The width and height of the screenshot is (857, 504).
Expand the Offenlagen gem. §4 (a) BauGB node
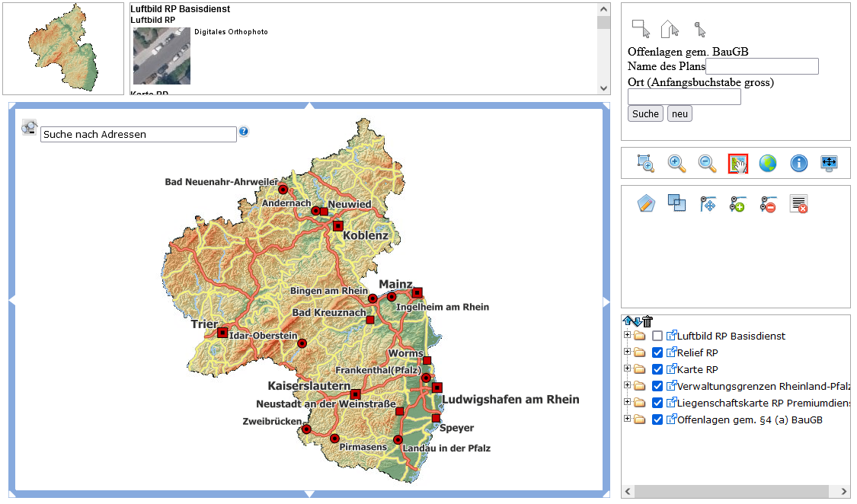627,419
